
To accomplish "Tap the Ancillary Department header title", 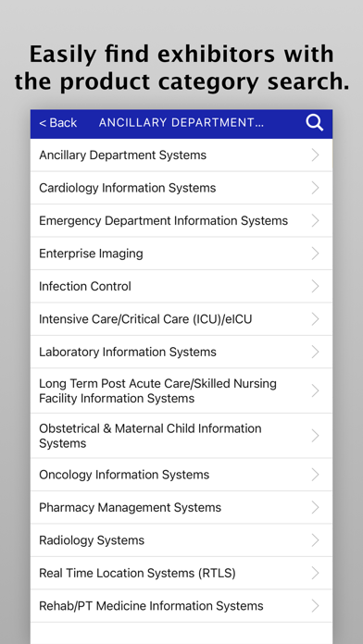I will pos(181,123).
